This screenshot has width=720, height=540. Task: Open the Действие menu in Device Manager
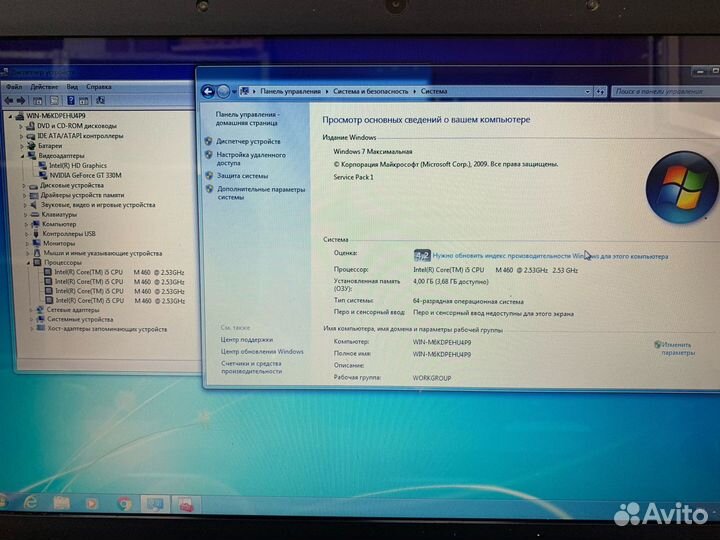[x=44, y=86]
